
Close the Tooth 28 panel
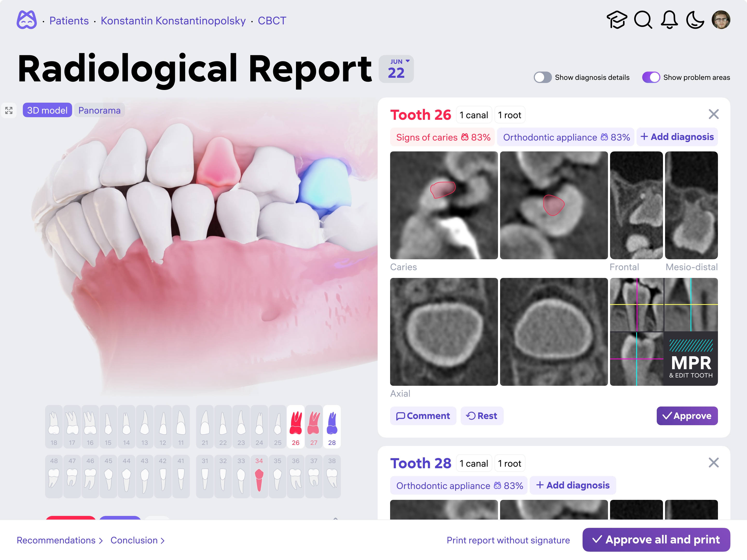click(x=714, y=463)
